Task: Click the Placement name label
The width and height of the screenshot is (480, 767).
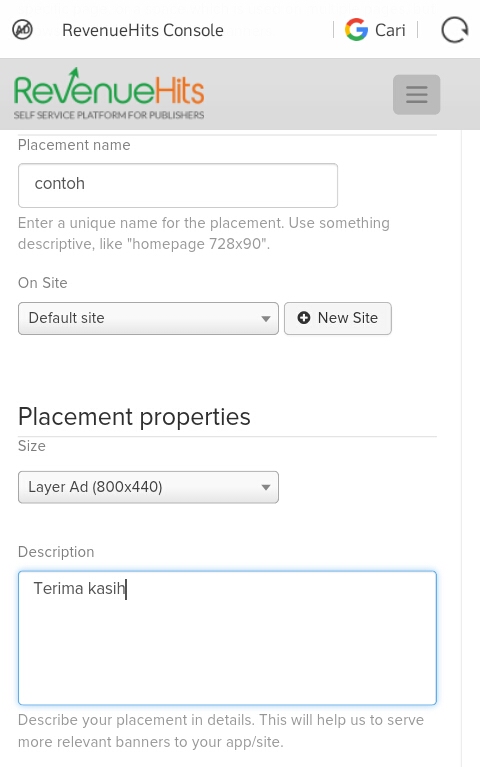Action: (74, 145)
